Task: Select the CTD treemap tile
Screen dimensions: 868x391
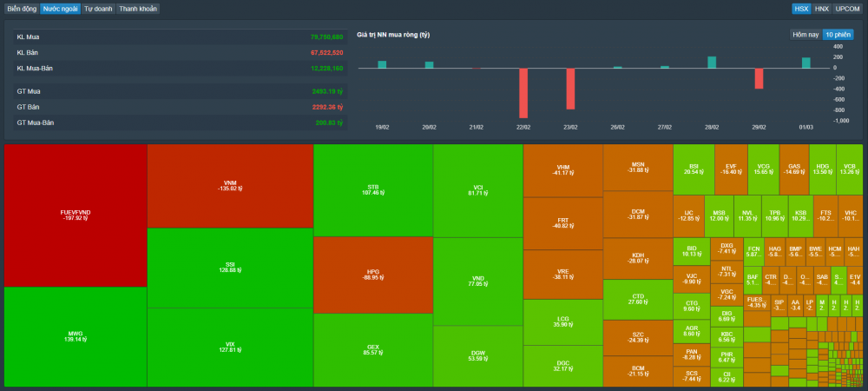Action: (x=638, y=300)
